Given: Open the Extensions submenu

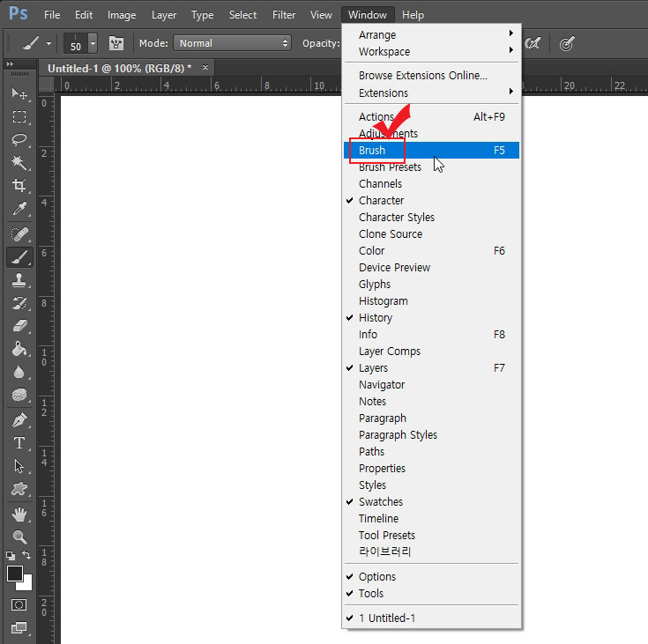Looking at the screenshot, I should [x=431, y=93].
